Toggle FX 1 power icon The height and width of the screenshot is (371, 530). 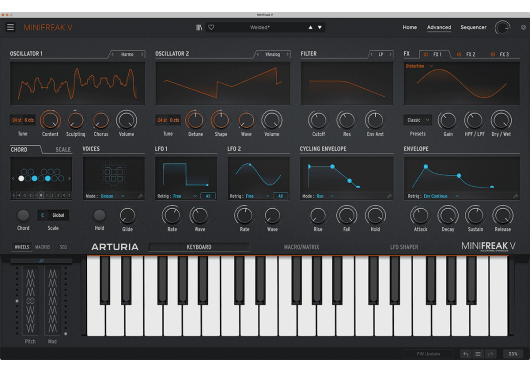[x=426, y=54]
